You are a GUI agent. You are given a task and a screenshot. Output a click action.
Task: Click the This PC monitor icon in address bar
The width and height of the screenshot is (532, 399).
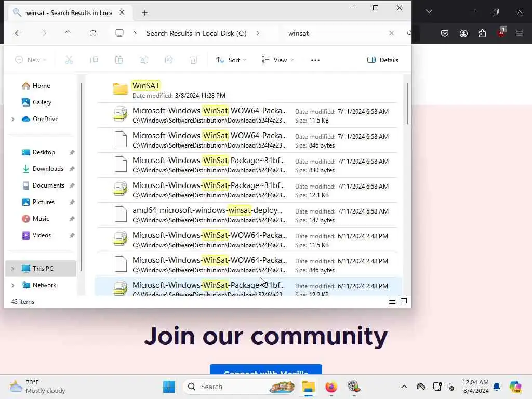coord(119,33)
